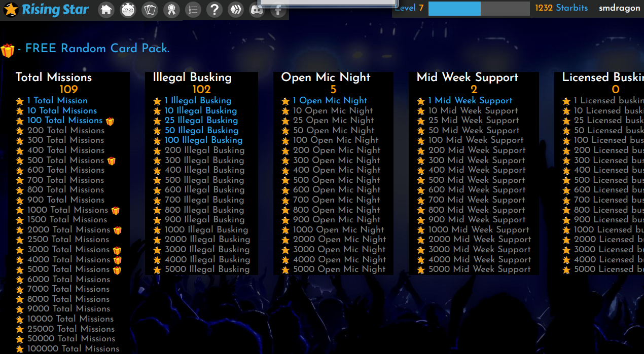Click the Licensed Busking column heading
The height and width of the screenshot is (354, 644).
[x=603, y=77]
